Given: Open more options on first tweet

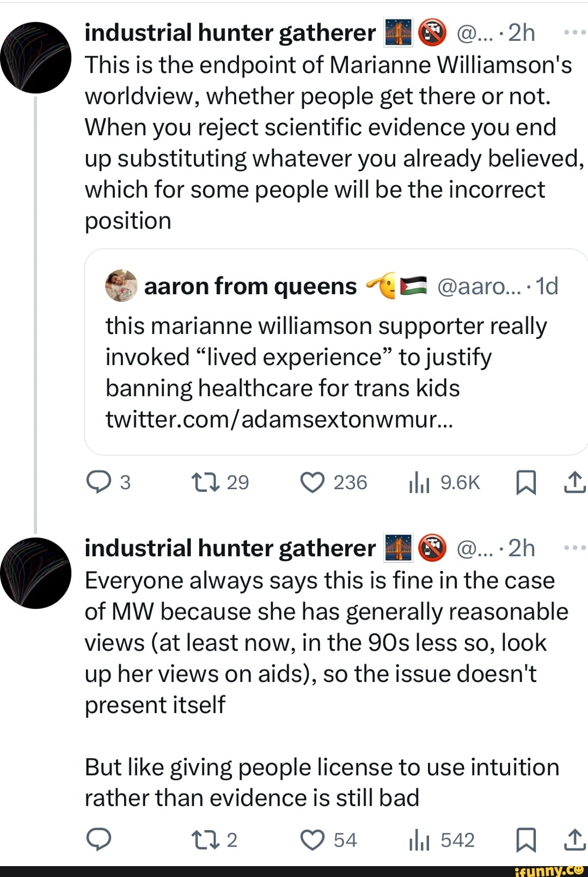Looking at the screenshot, I should (574, 33).
